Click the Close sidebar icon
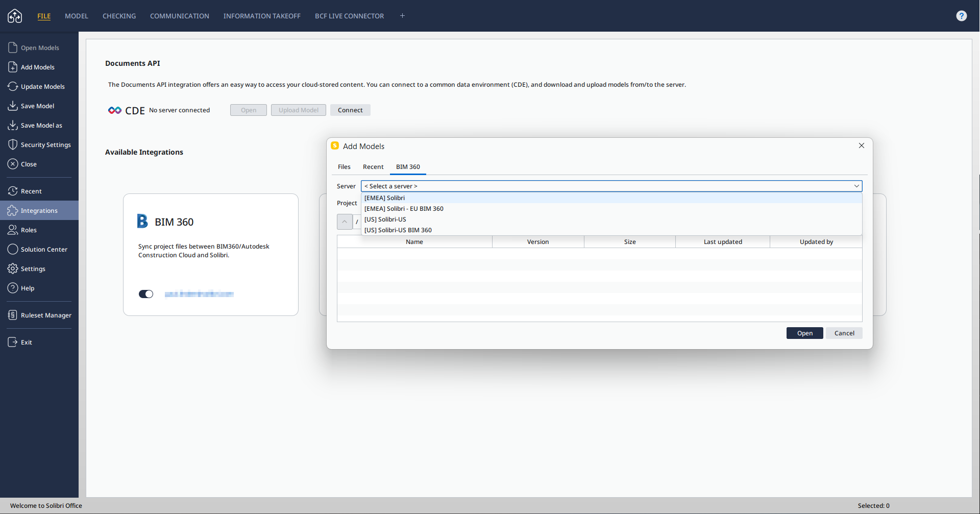980x514 pixels. [x=13, y=164]
